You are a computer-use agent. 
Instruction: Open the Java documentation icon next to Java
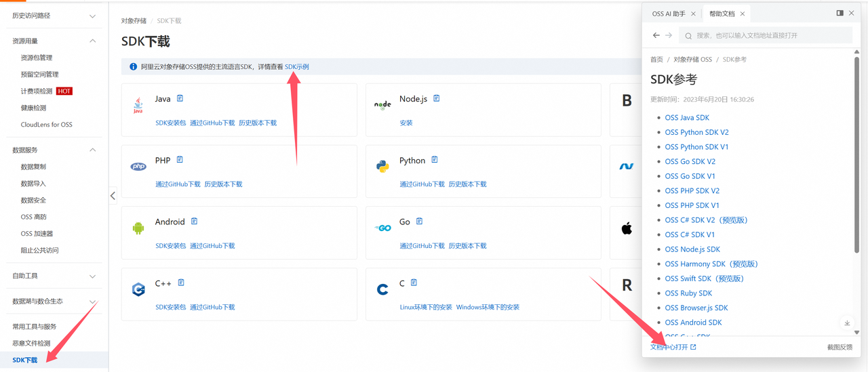pos(180,99)
